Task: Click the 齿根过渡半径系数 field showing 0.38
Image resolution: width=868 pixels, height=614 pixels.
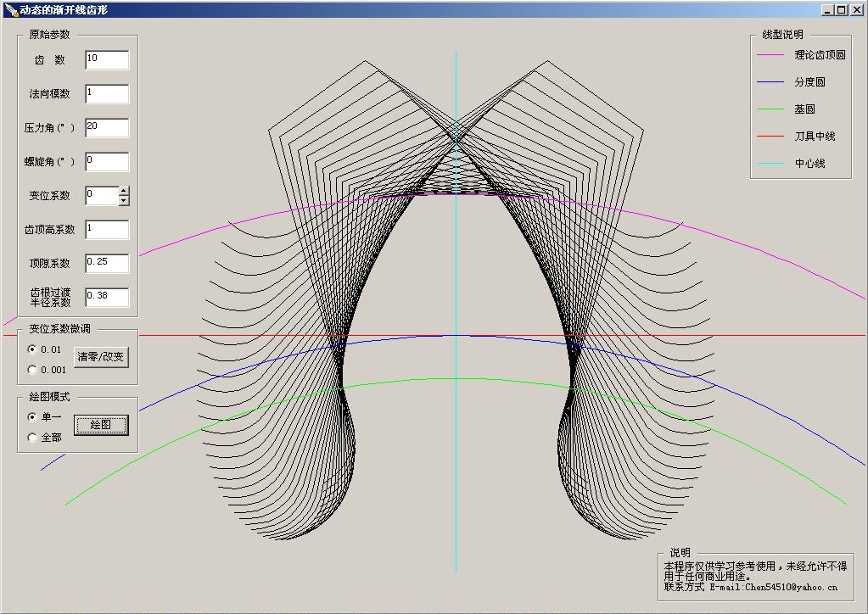Action: (x=108, y=297)
